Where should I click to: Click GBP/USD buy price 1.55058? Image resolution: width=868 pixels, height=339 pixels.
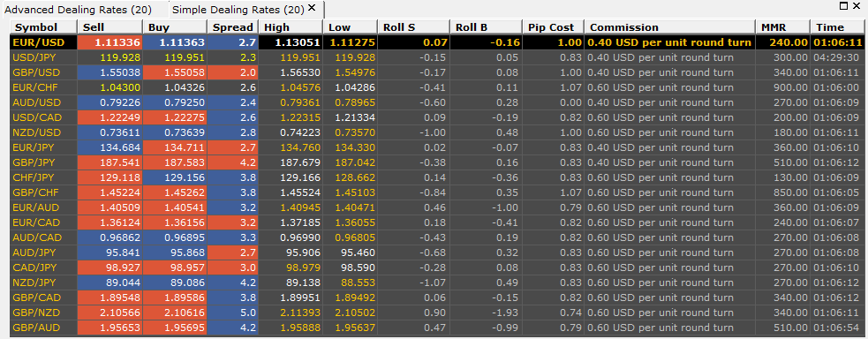[174, 72]
